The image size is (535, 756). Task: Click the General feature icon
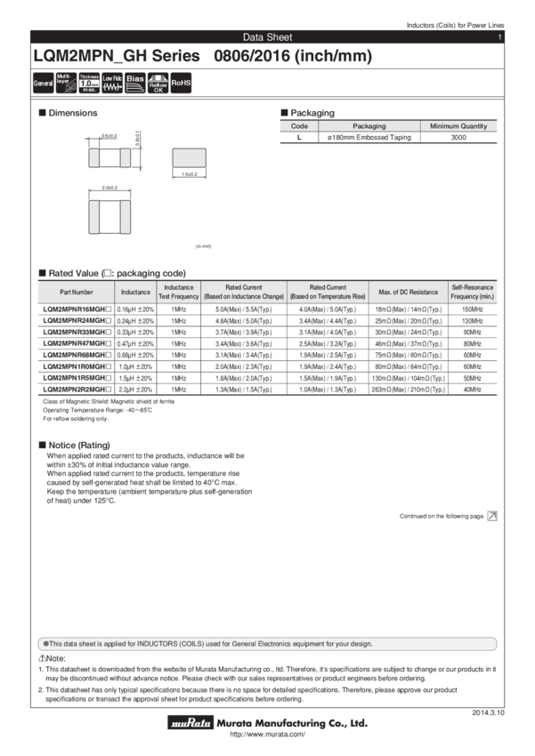tap(43, 83)
